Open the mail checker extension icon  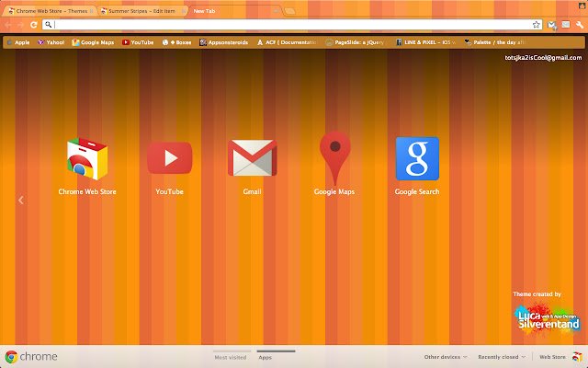[551, 25]
